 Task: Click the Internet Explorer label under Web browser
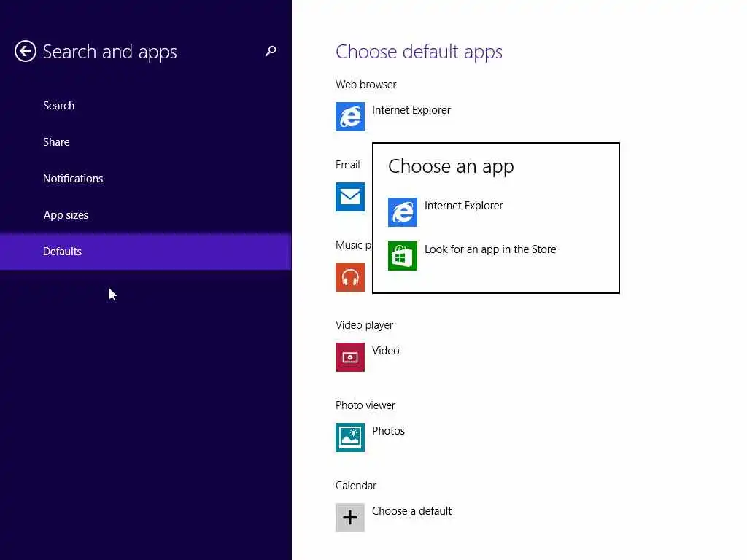coord(411,110)
